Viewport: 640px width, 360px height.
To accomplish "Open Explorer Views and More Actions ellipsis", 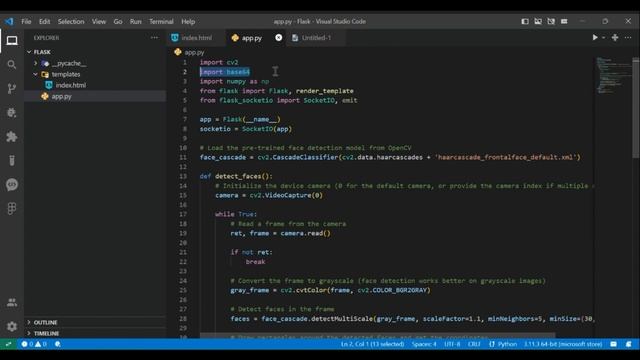I will point(154,38).
